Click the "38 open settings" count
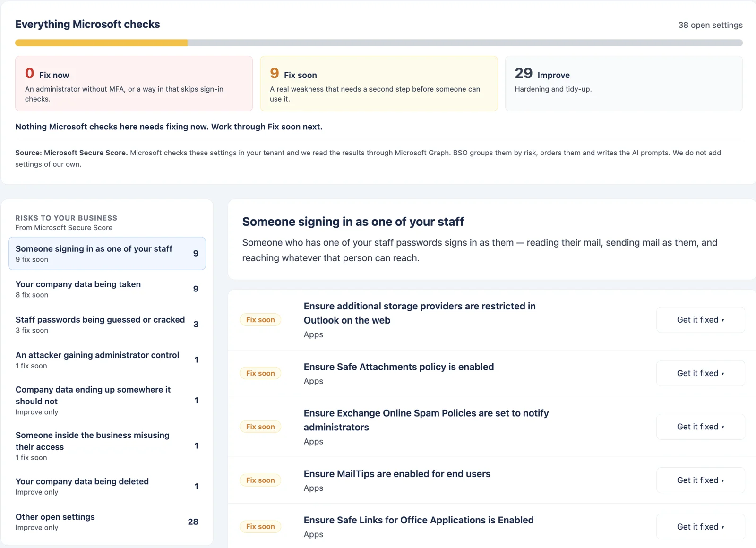The height and width of the screenshot is (548, 756). coord(710,25)
